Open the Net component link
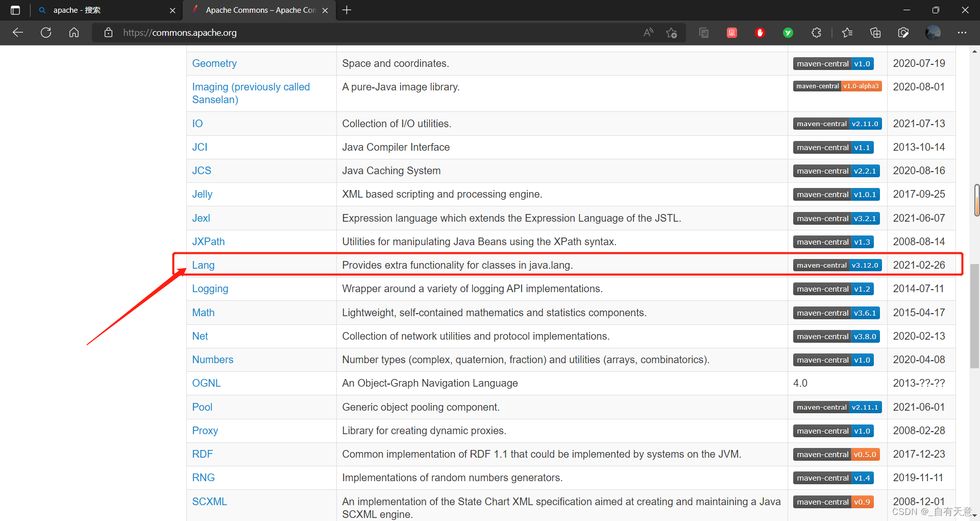The image size is (980, 521). click(200, 336)
